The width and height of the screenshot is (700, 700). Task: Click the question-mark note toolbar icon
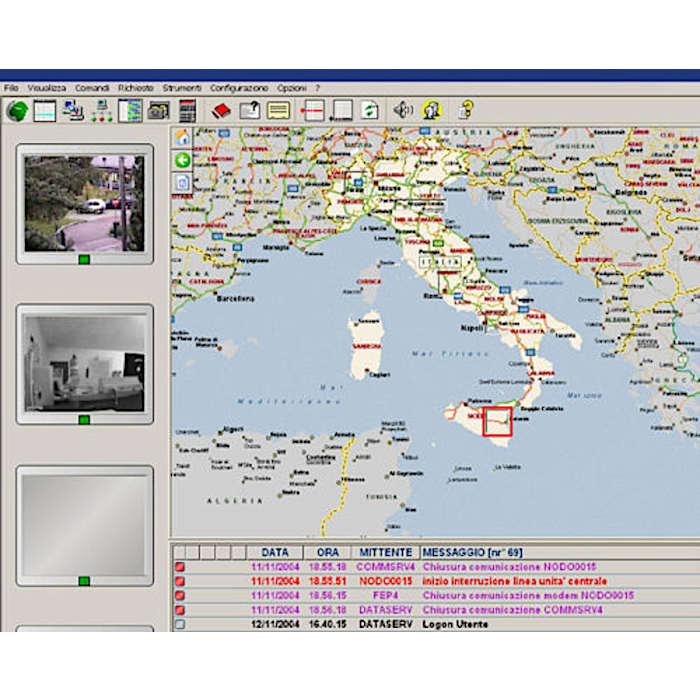(x=250, y=110)
